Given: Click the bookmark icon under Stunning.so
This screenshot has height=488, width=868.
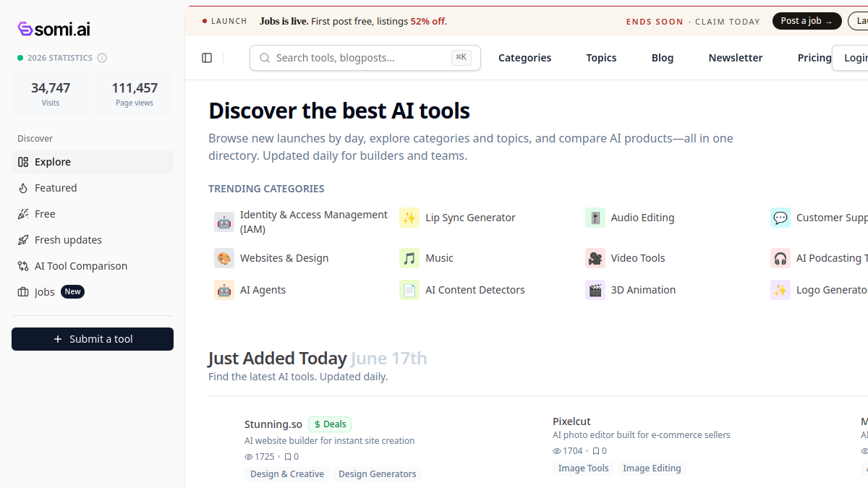Looking at the screenshot, I should (288, 457).
